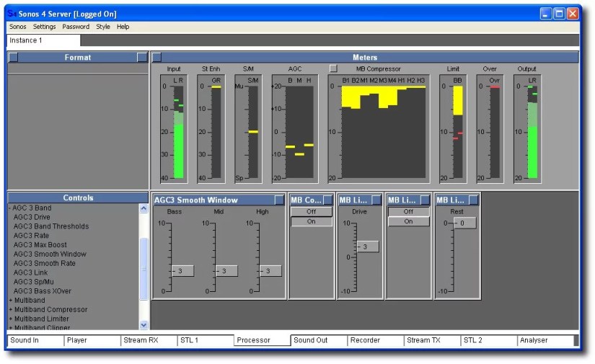Click the MB Co... panel corner button
Image resolution: width=595 pixels, height=364 pixels.
pos(327,200)
